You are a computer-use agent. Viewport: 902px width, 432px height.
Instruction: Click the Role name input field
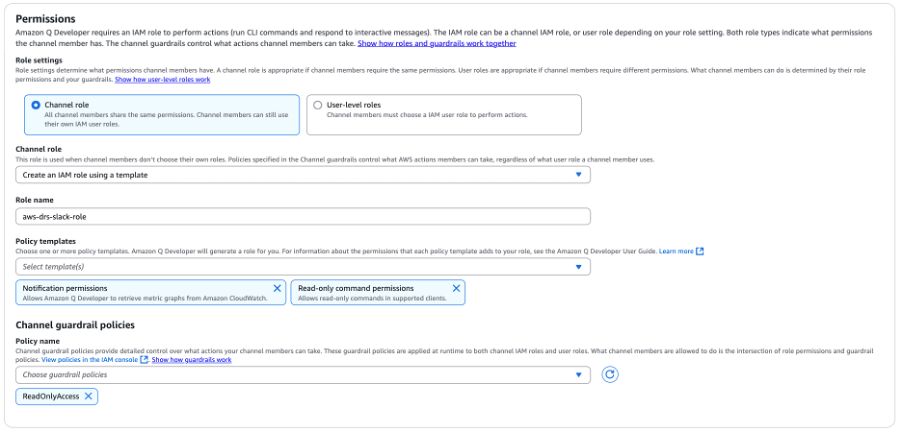click(x=303, y=216)
